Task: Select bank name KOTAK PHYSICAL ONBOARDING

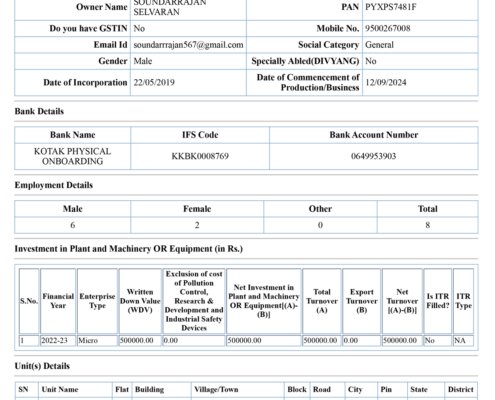Action: tap(72, 156)
